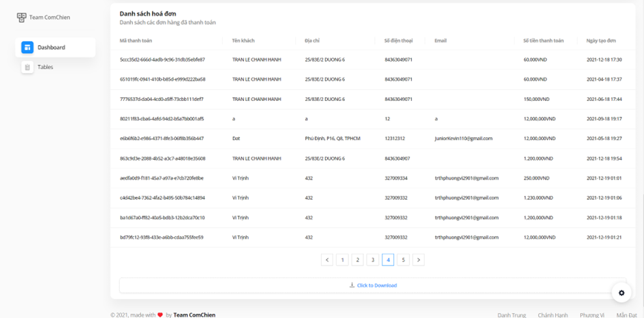Viewport: 644px width, 318px height.
Task: Click phone number 327009334
Action: pyautogui.click(x=396, y=178)
